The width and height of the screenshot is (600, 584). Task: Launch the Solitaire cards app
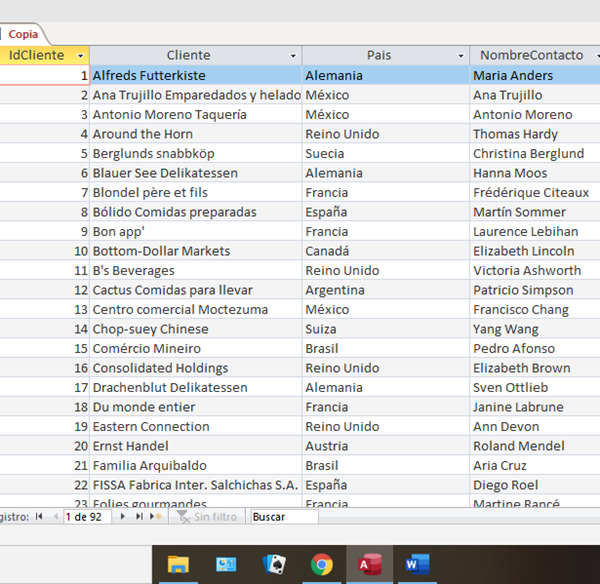[274, 565]
